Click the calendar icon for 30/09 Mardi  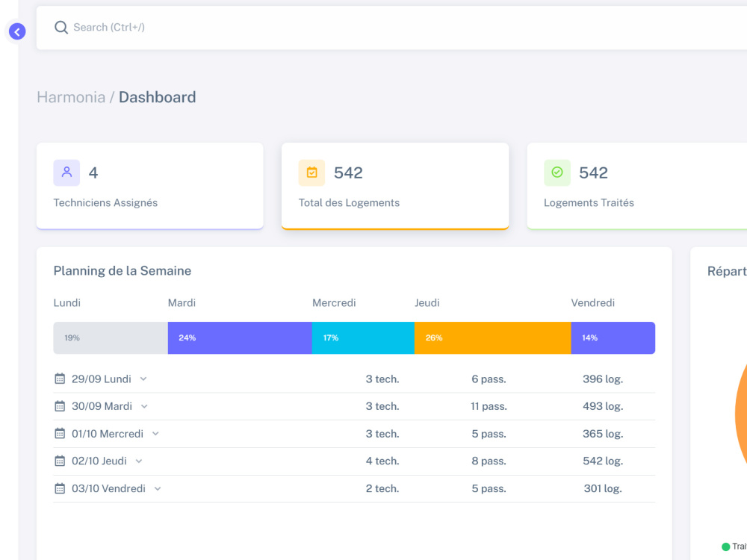tap(60, 406)
